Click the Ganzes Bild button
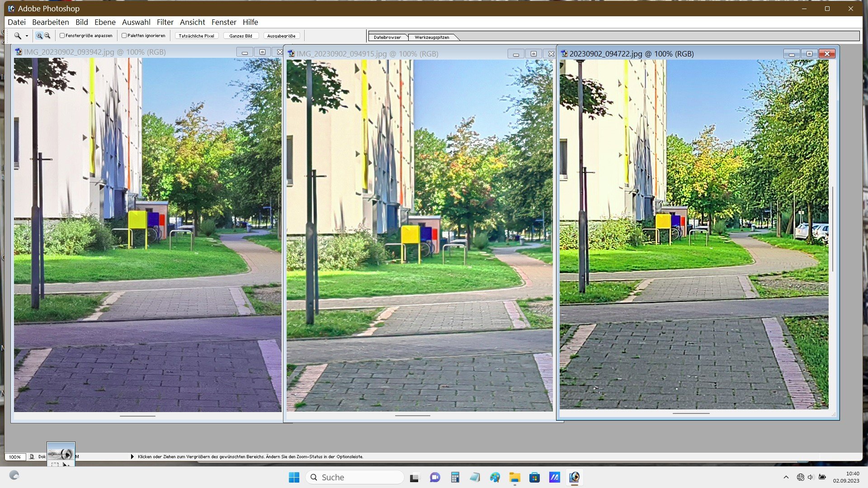This screenshot has width=868, height=488. 241,36
